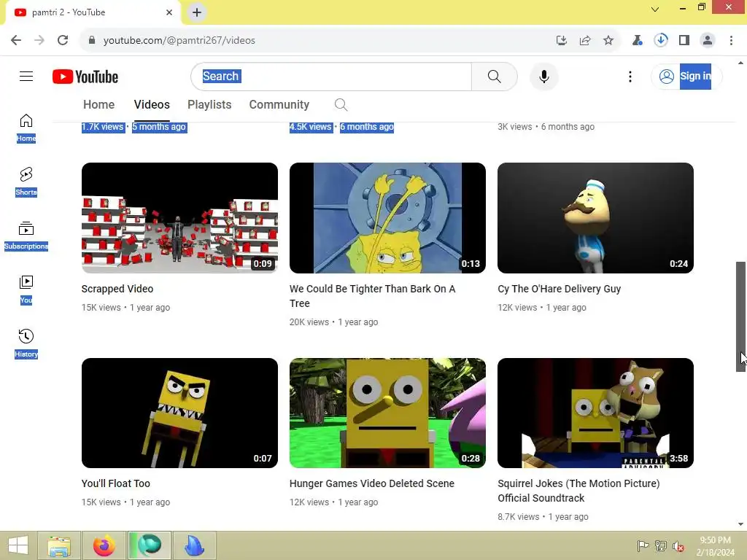Play the Scrapped Video thumbnail
Screen dimensions: 747x560
point(179,217)
